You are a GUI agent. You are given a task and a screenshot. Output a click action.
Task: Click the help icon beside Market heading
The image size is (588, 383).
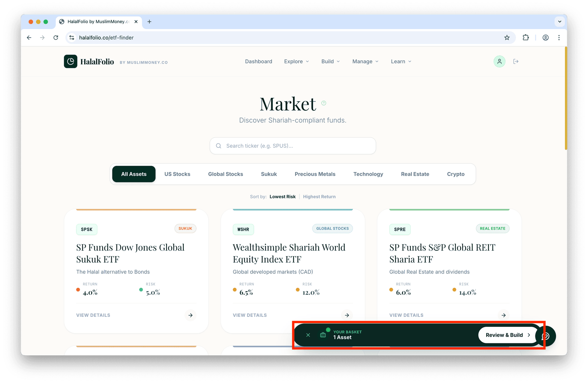[x=324, y=103]
